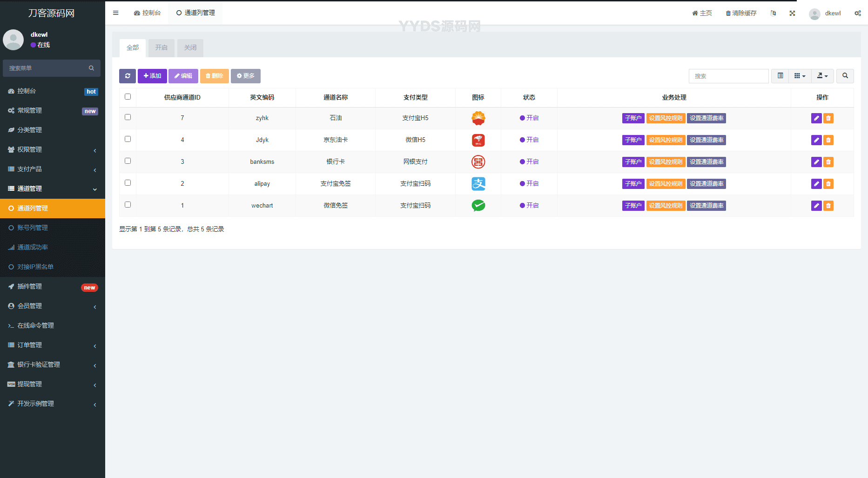The width and height of the screenshot is (868, 478).
Task: Click the Alipay logo icon in table
Action: (x=478, y=184)
